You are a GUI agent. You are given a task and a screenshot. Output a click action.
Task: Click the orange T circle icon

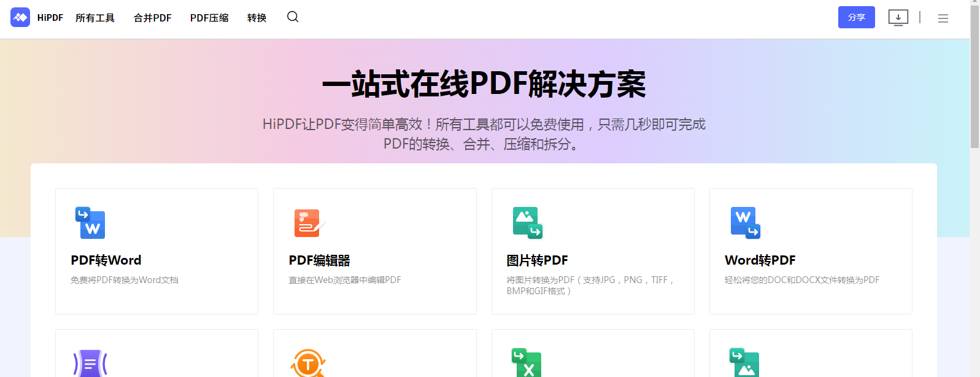click(x=308, y=363)
